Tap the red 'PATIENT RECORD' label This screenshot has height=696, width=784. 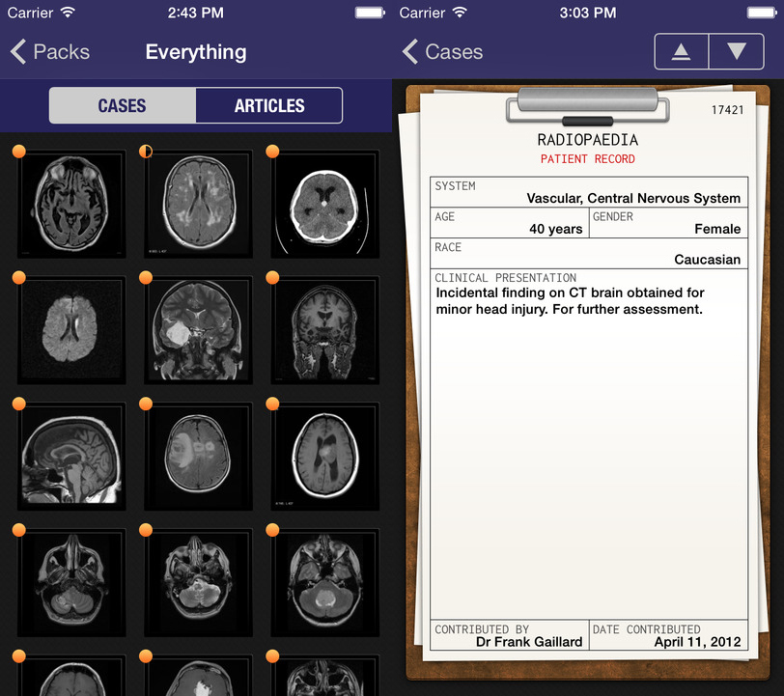[x=587, y=159]
